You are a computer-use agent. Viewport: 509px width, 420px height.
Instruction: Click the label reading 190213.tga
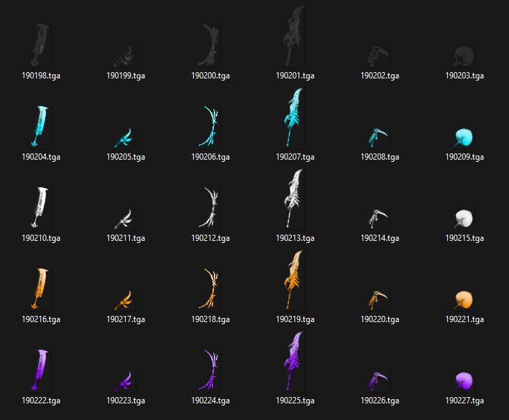pyautogui.click(x=295, y=238)
